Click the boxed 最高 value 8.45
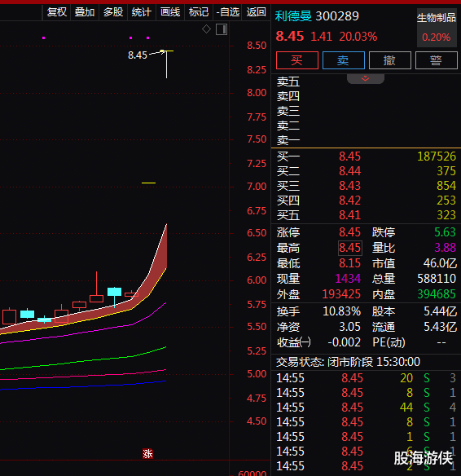Image resolution: width=461 pixels, height=476 pixels. [x=349, y=248]
